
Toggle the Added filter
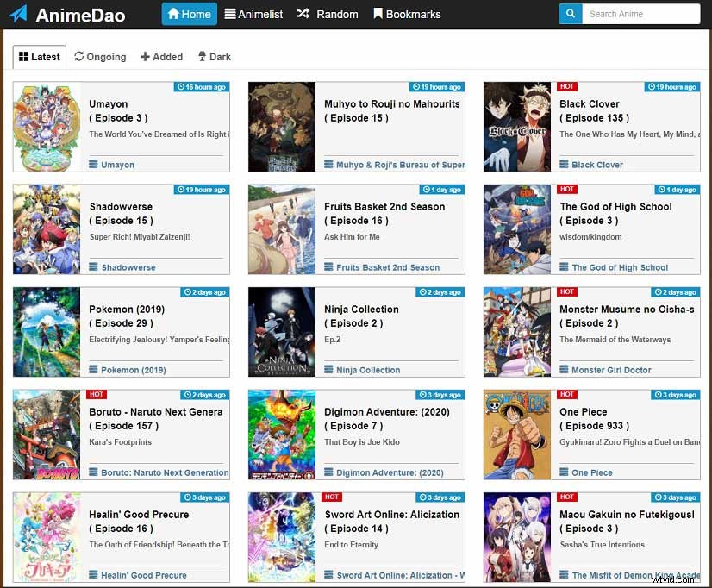point(161,56)
